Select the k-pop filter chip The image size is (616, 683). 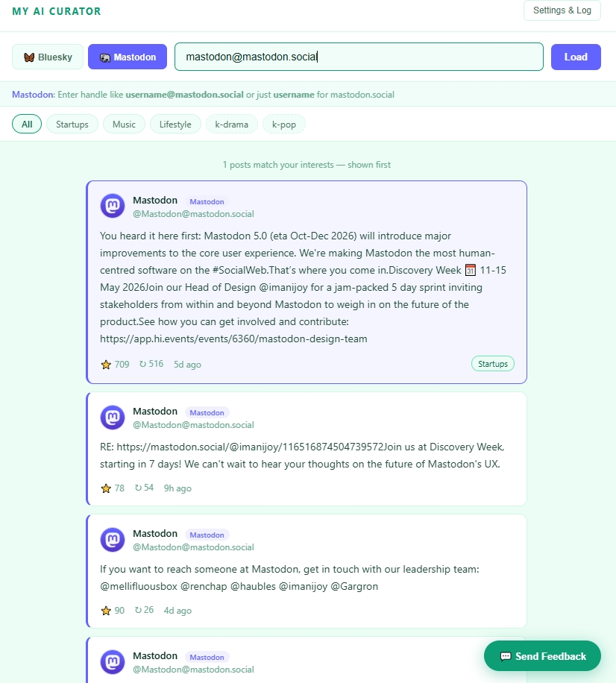[284, 124]
